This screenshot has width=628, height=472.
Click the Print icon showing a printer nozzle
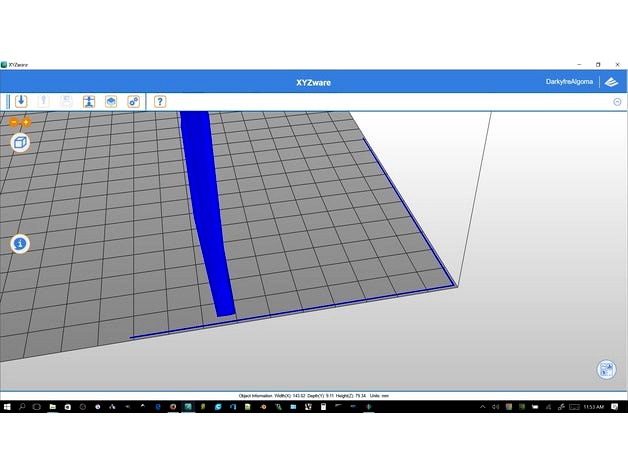point(89,101)
